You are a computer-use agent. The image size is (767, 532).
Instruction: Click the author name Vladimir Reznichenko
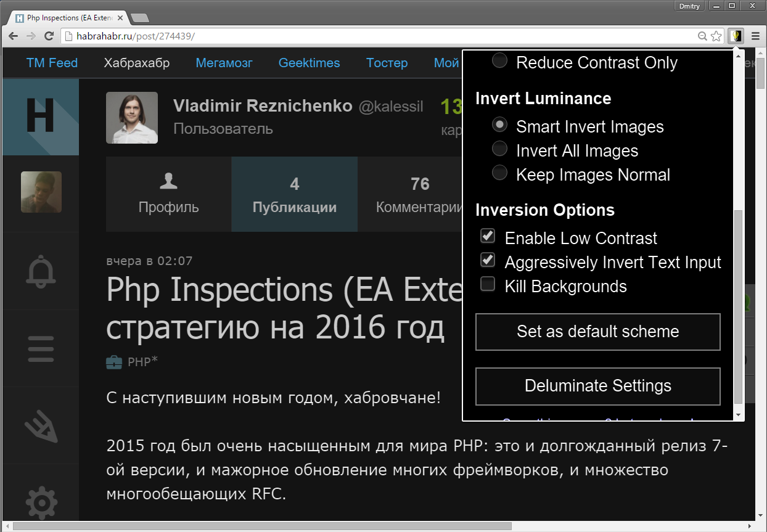point(263,106)
